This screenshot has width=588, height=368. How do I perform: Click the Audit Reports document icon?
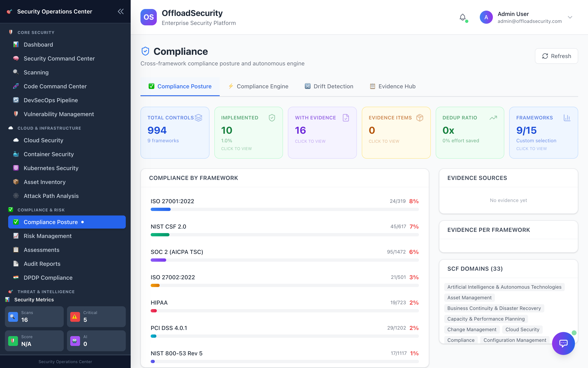click(16, 264)
